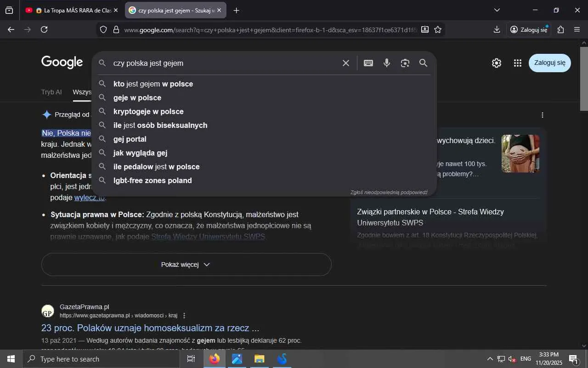588x368 pixels.
Task: Select suggestion 'lgbt-free zones poland'
Action: [264, 180]
